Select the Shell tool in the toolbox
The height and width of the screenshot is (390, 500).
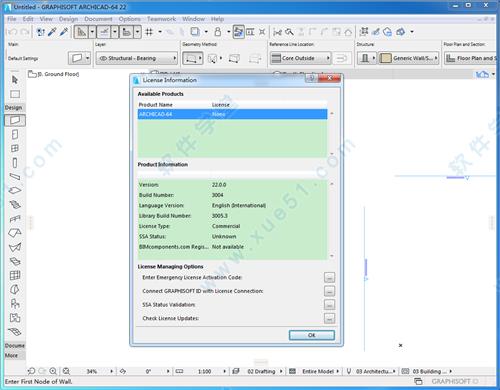[x=15, y=247]
